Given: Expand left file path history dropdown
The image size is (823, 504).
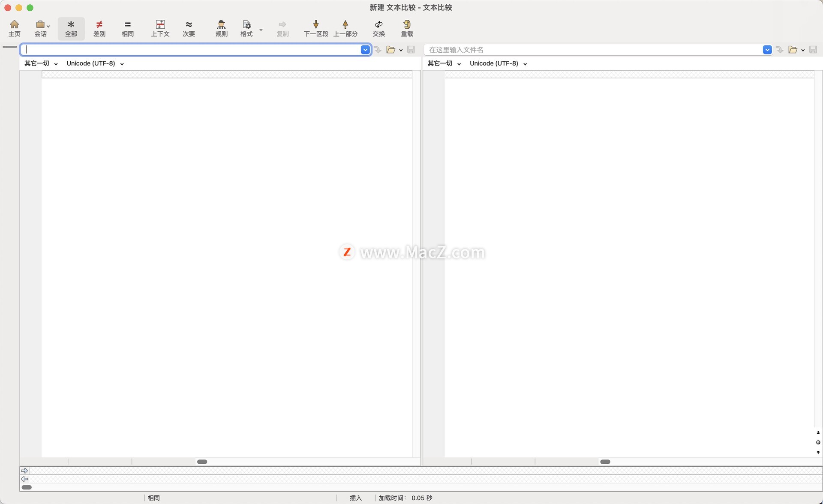Looking at the screenshot, I should [365, 50].
